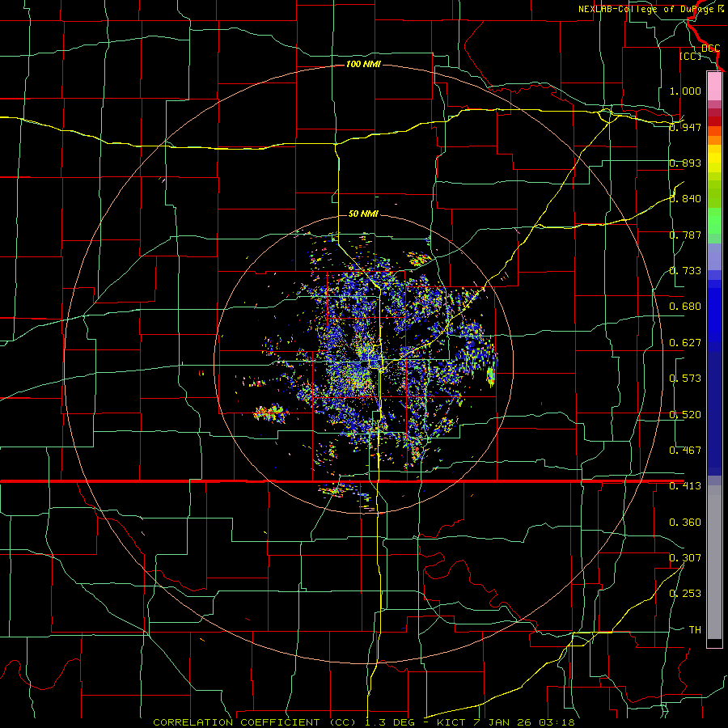Click the 0.680 color scale value

coord(685,307)
